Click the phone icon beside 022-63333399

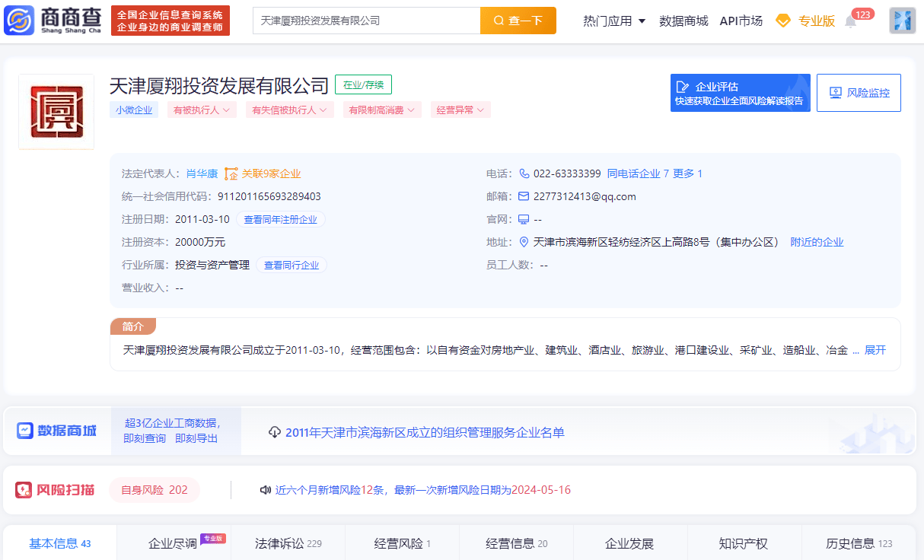pos(524,173)
